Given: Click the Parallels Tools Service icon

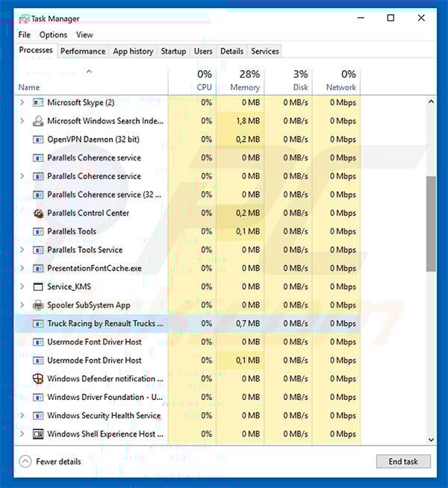Looking at the screenshot, I should tap(38, 250).
